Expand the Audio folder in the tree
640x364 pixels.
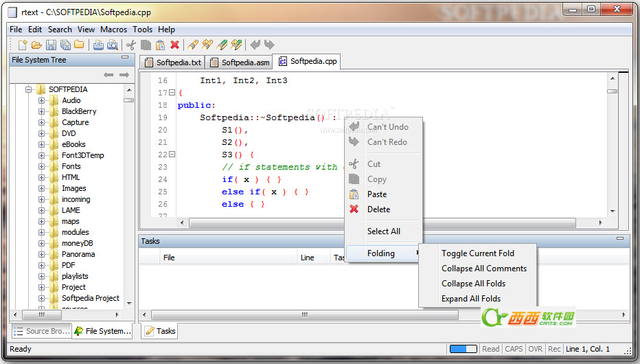(41, 100)
